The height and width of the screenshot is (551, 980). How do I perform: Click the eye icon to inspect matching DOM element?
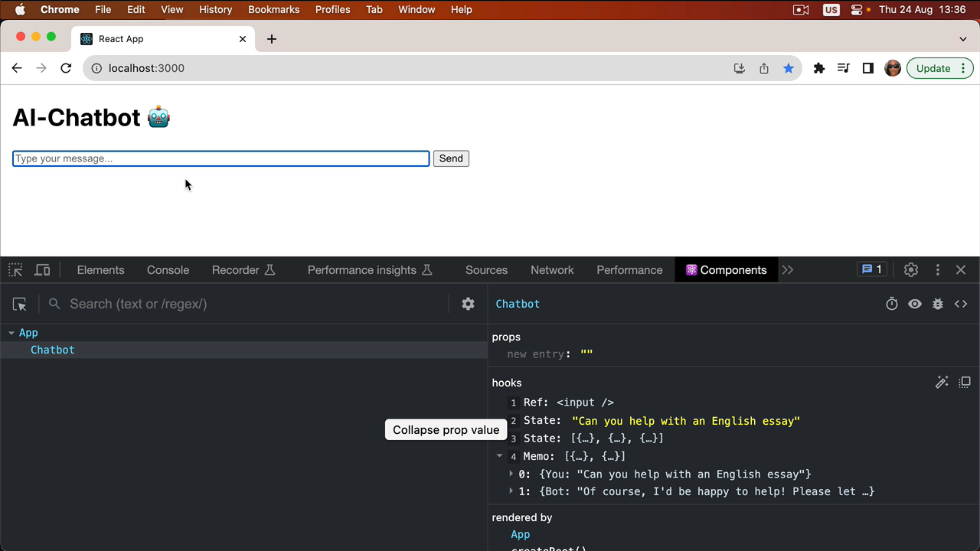915,304
